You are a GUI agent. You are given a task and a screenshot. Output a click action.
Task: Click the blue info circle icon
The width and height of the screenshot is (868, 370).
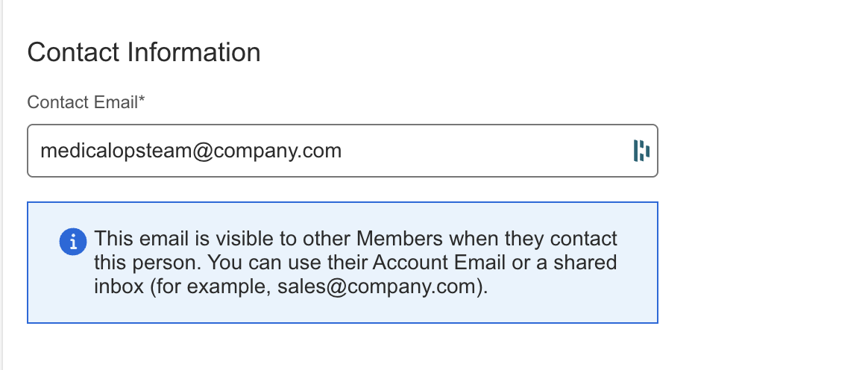click(72, 241)
